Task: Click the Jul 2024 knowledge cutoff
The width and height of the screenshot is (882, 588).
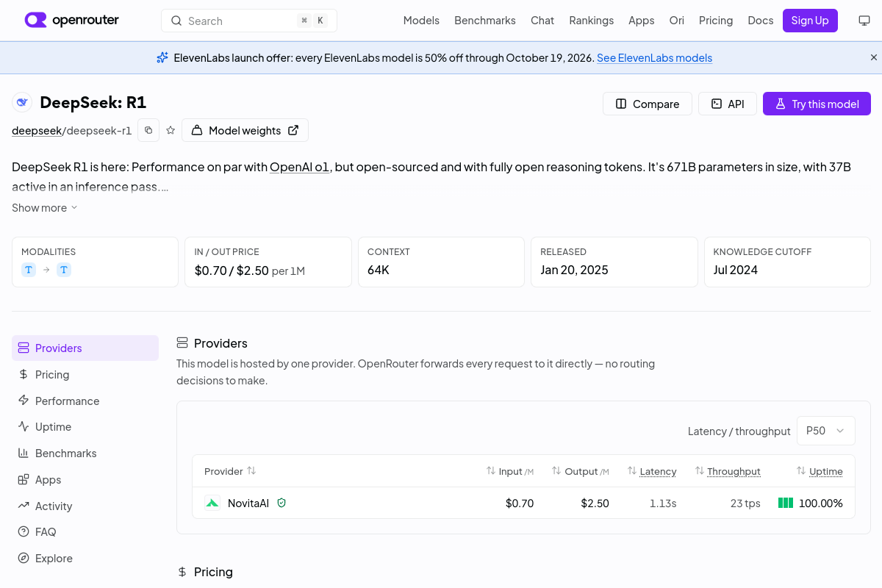Action: 736,270
